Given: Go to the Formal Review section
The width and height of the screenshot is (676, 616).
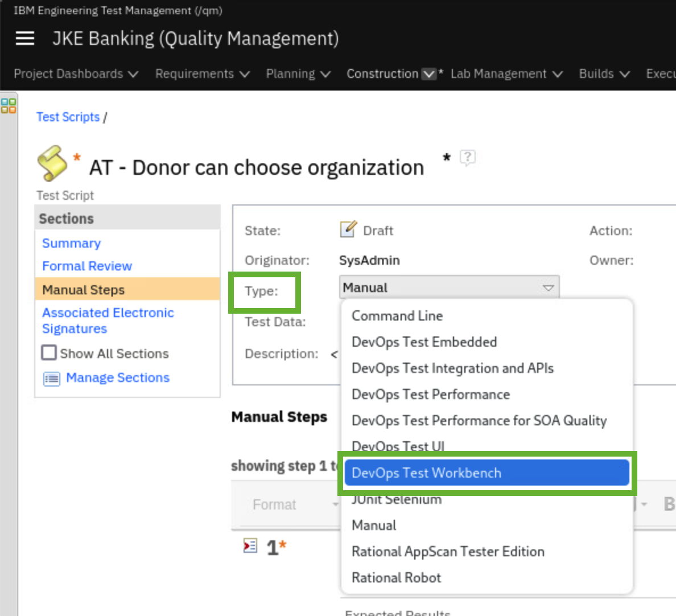Looking at the screenshot, I should pos(87,266).
